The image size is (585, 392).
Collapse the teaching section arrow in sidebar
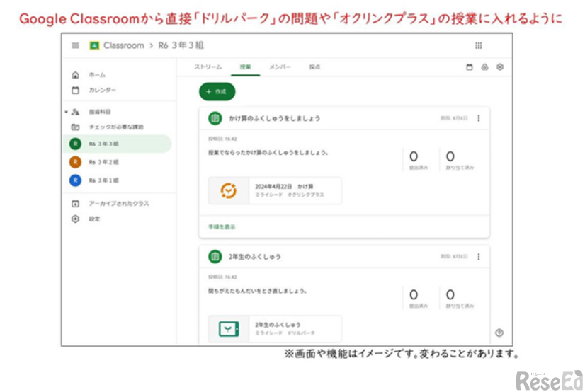pyautogui.click(x=66, y=112)
